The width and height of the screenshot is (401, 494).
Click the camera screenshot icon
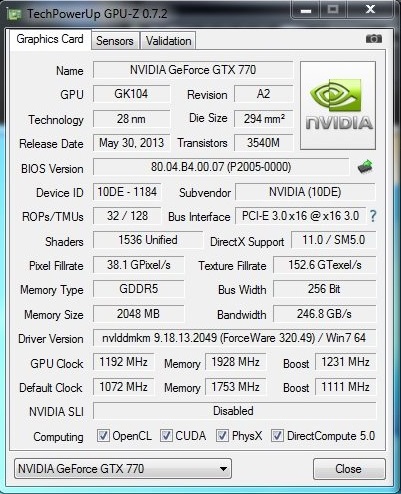tap(374, 39)
